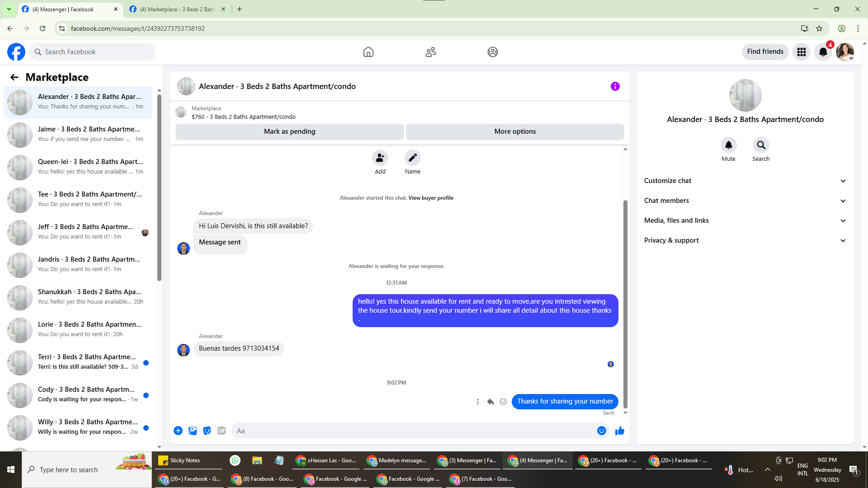Open File Explorer from the taskbar
Image resolution: width=868 pixels, height=488 pixels.
pyautogui.click(x=257, y=460)
